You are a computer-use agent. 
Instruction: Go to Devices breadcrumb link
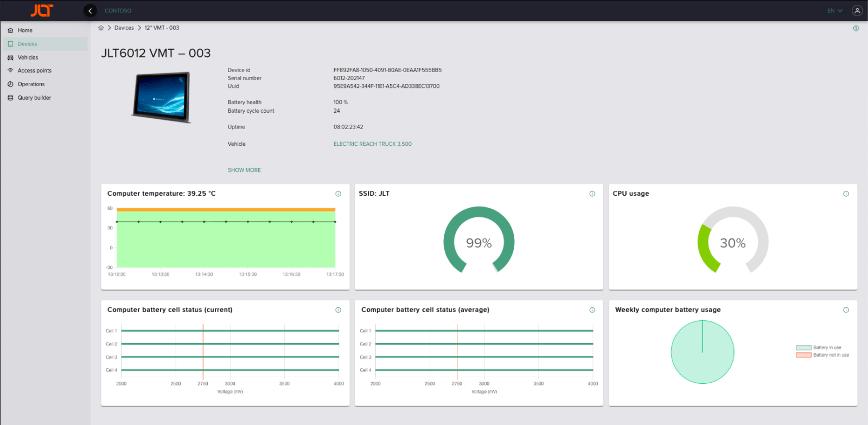tap(124, 28)
